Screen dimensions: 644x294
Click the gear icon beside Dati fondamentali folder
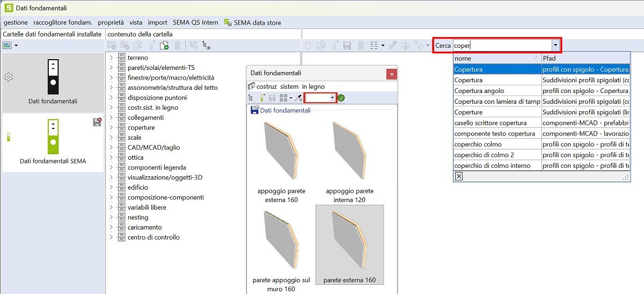8,77
